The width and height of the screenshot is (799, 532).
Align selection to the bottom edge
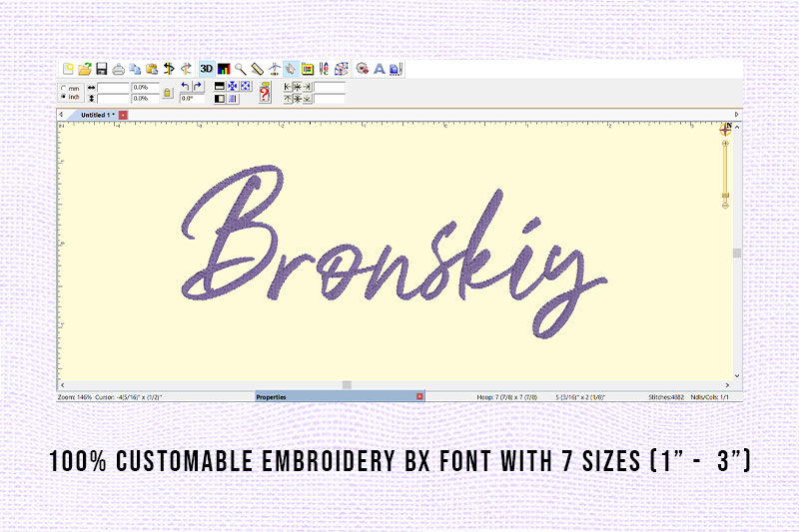[308, 99]
